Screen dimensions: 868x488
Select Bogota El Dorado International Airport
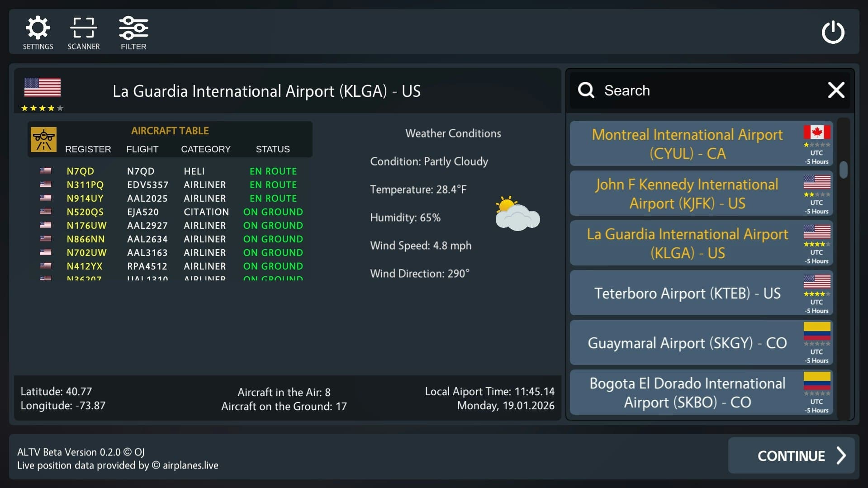[687, 392]
